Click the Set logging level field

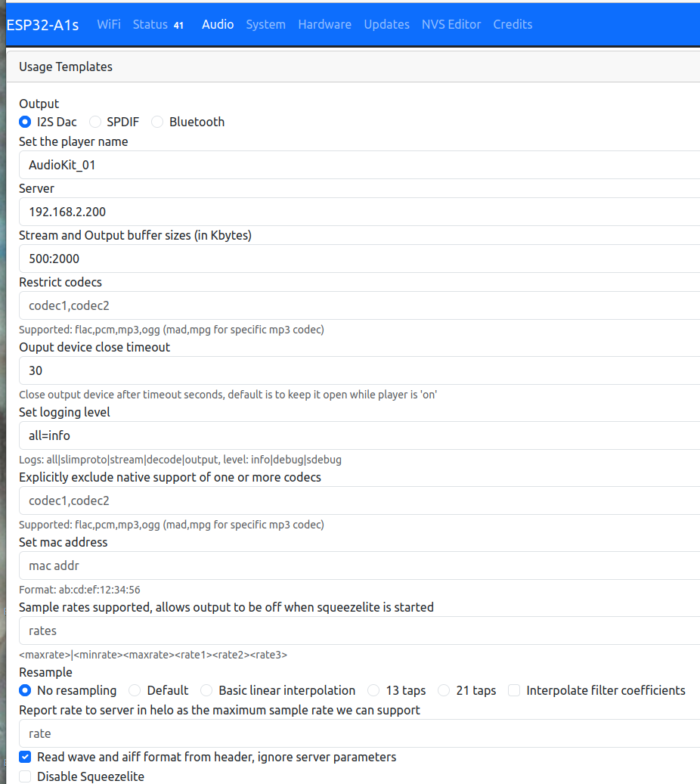[359, 435]
